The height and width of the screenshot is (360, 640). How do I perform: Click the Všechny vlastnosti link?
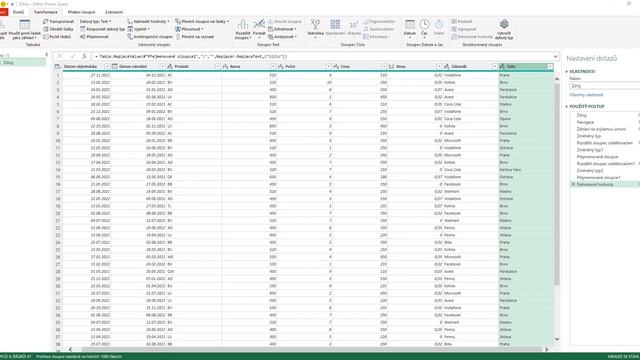pos(586,95)
